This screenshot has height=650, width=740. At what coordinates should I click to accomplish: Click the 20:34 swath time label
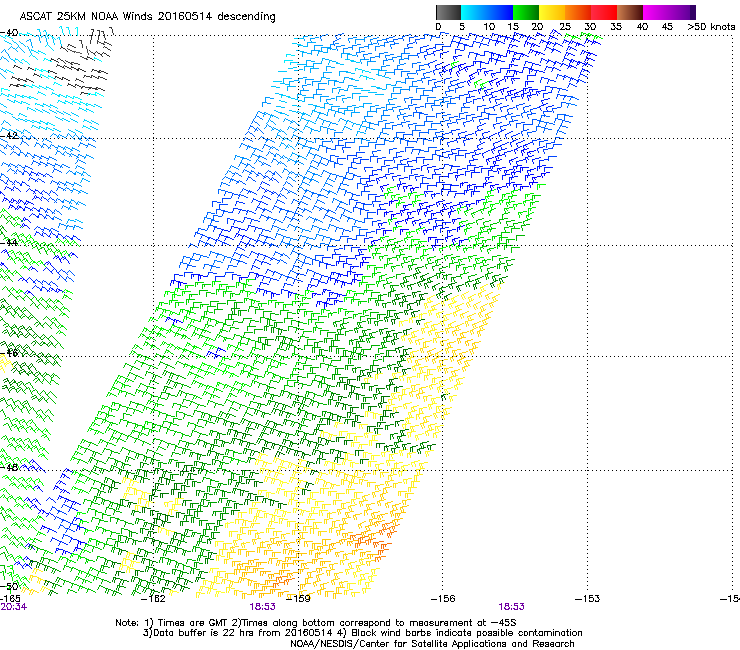(13, 607)
